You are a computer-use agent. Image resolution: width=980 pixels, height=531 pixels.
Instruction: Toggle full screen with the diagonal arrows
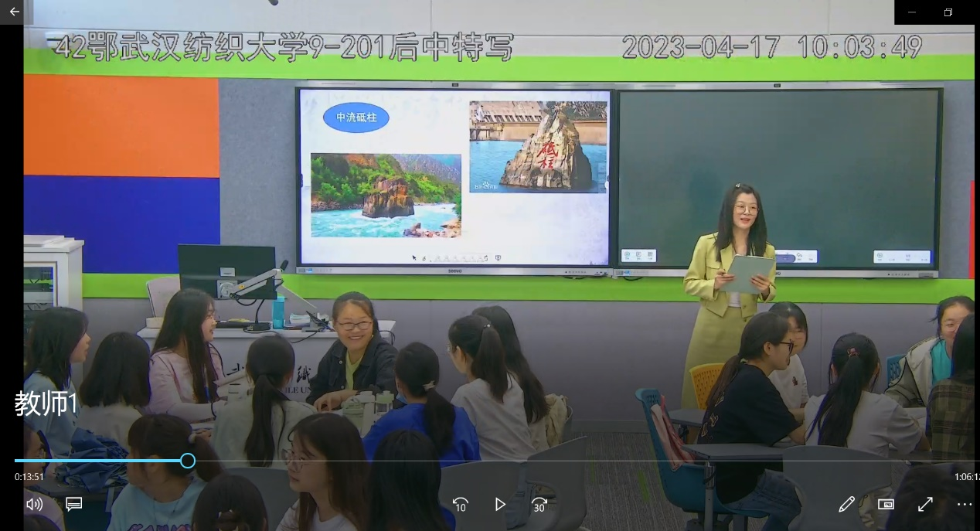click(x=925, y=504)
